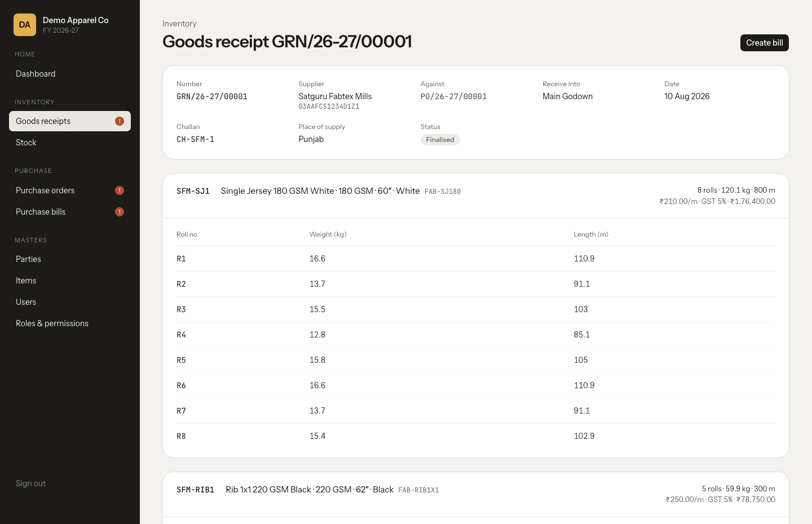
Task: Click the Goods receipts notification badge
Action: point(120,121)
